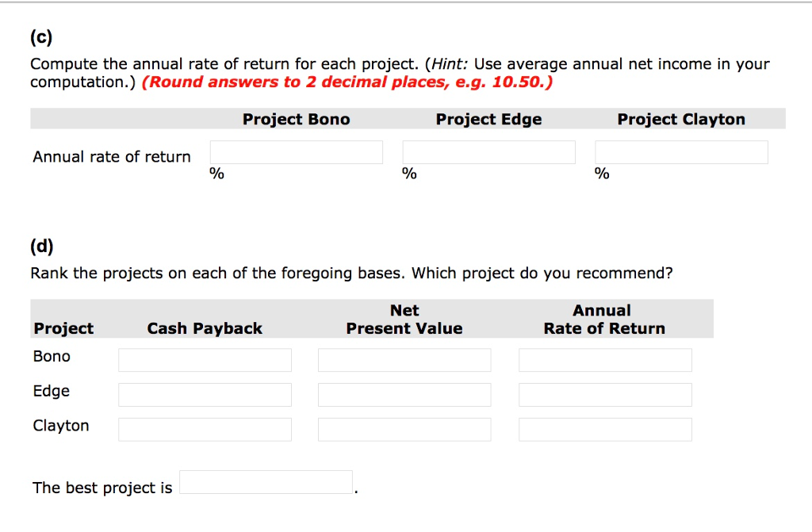
Task: Click the 'The best project is' answer field
Action: (266, 482)
